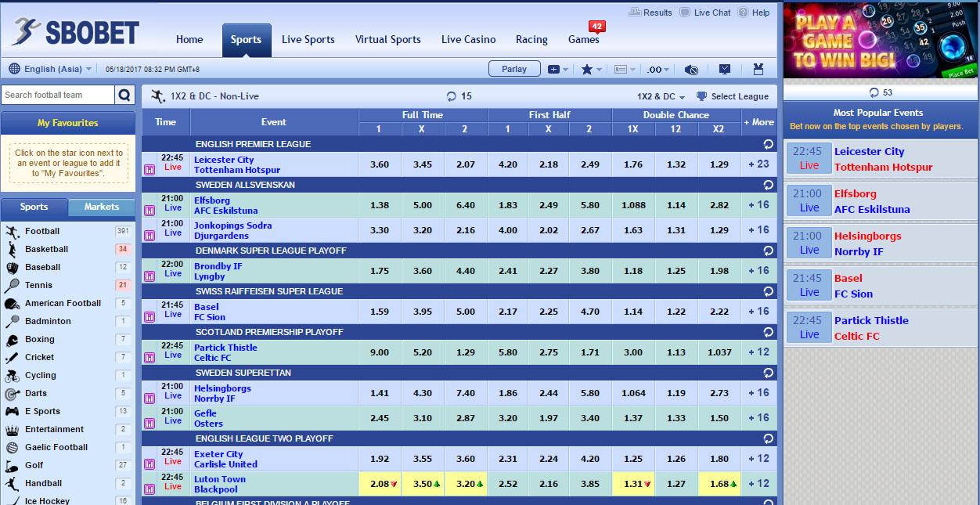Click the Play a Game banner
Image resolution: width=980 pixels, height=505 pixels.
pyautogui.click(x=881, y=40)
